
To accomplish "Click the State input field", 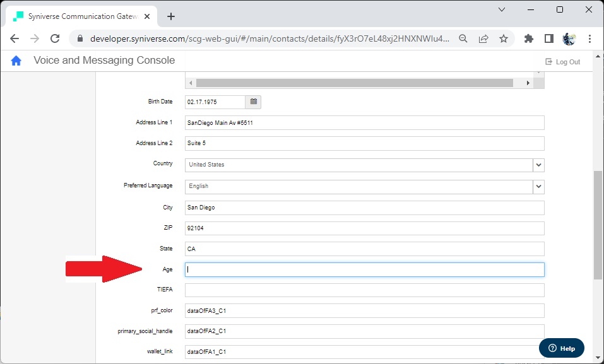I will click(364, 249).
